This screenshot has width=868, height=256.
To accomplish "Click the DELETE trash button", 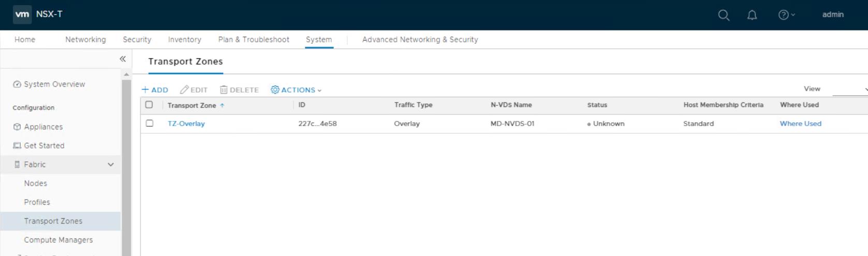I will (239, 90).
